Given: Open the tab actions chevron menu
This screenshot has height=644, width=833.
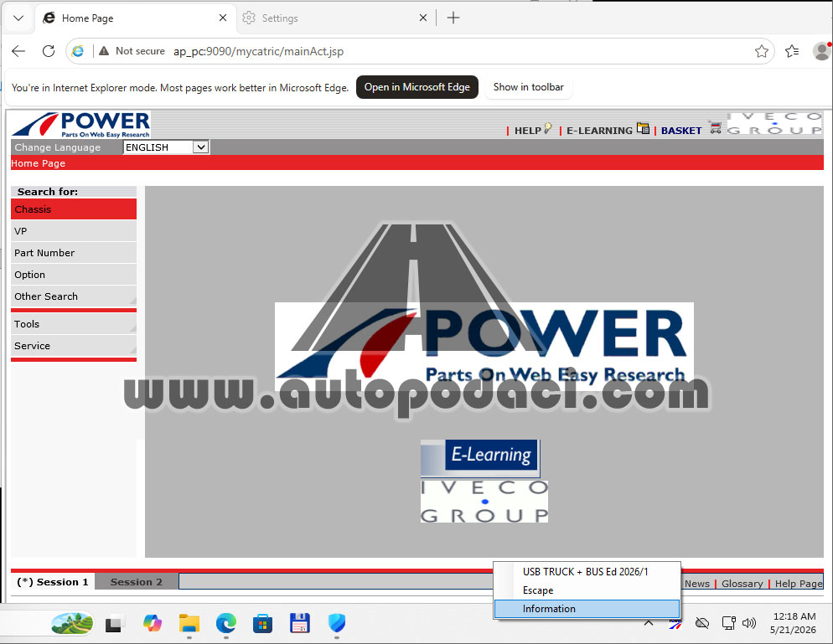Looking at the screenshot, I should [x=18, y=18].
